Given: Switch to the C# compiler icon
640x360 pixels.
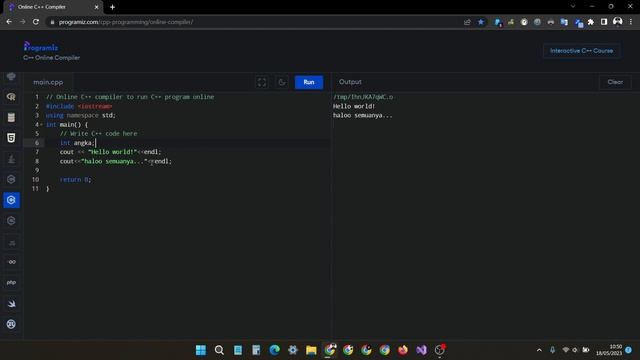Looking at the screenshot, I should (x=11, y=221).
